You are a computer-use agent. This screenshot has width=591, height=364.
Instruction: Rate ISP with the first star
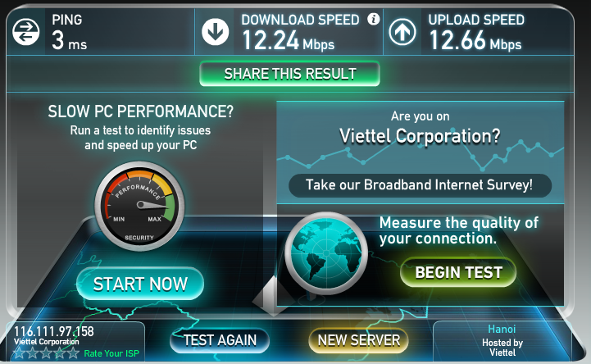pyautogui.click(x=19, y=353)
